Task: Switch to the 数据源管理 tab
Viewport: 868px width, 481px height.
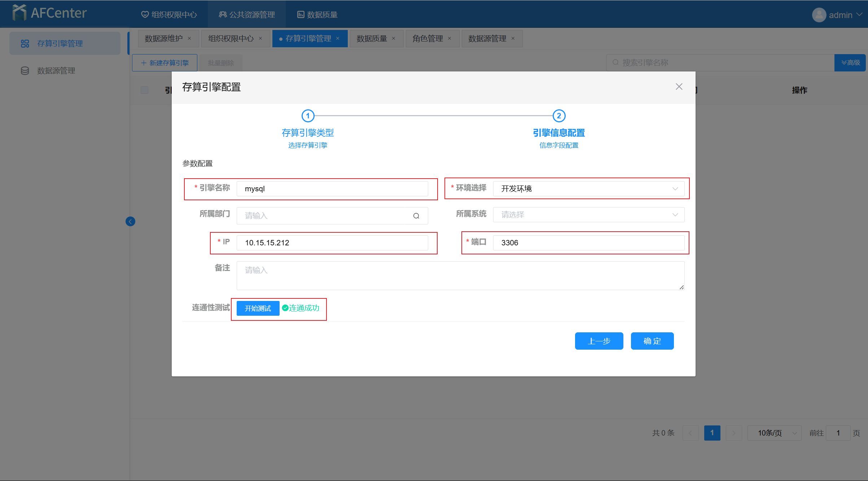Action: click(x=487, y=39)
